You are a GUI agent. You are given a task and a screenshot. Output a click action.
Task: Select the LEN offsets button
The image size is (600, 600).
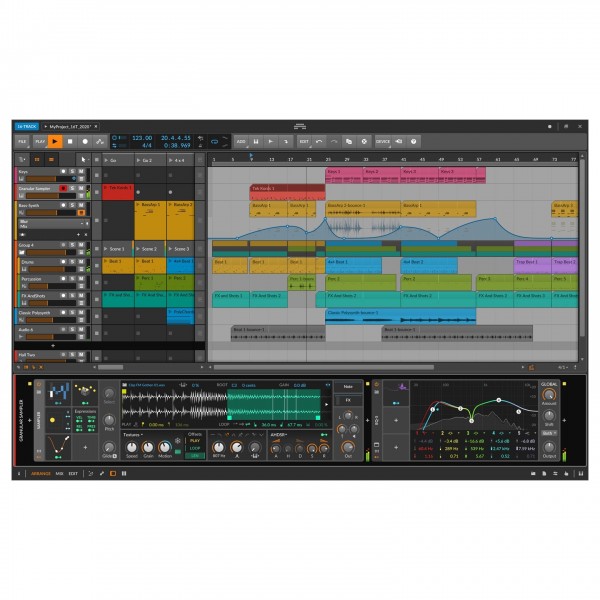pyautogui.click(x=195, y=456)
